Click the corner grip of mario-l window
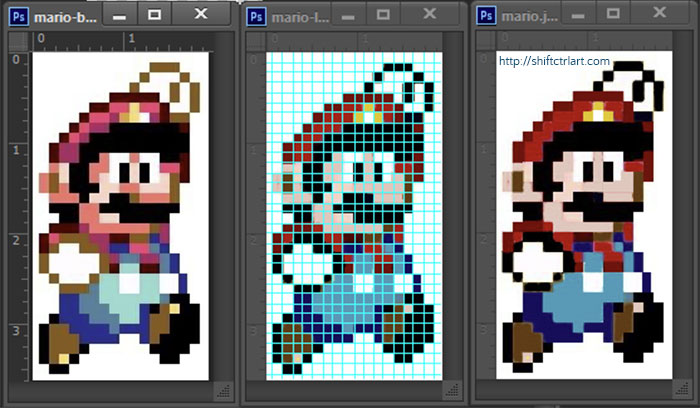 452,391
